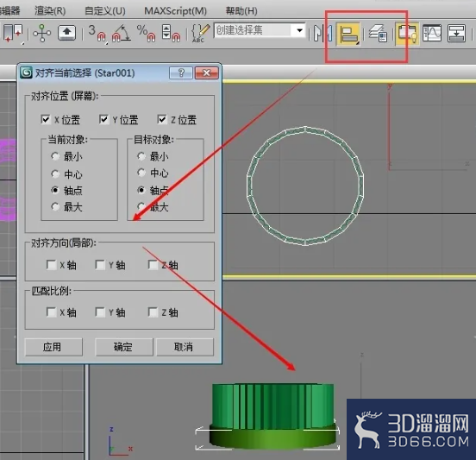
Task: Click the 确定 button
Action: pyautogui.click(x=124, y=347)
